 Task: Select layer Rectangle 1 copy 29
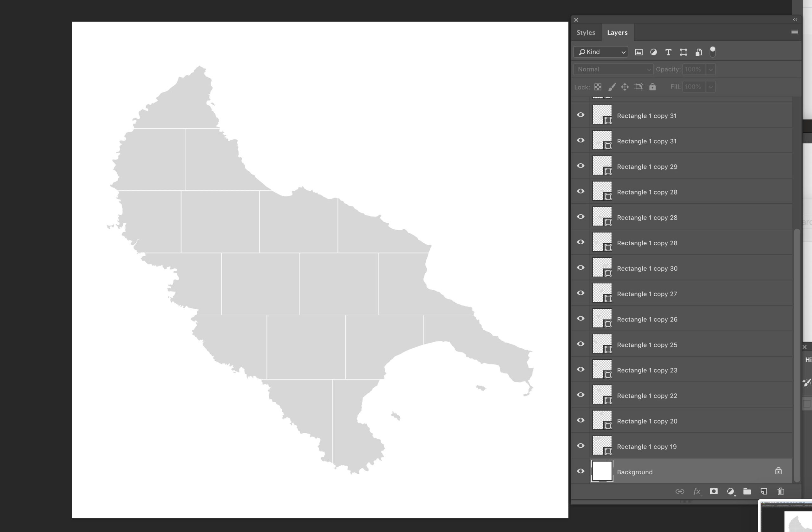click(x=647, y=167)
